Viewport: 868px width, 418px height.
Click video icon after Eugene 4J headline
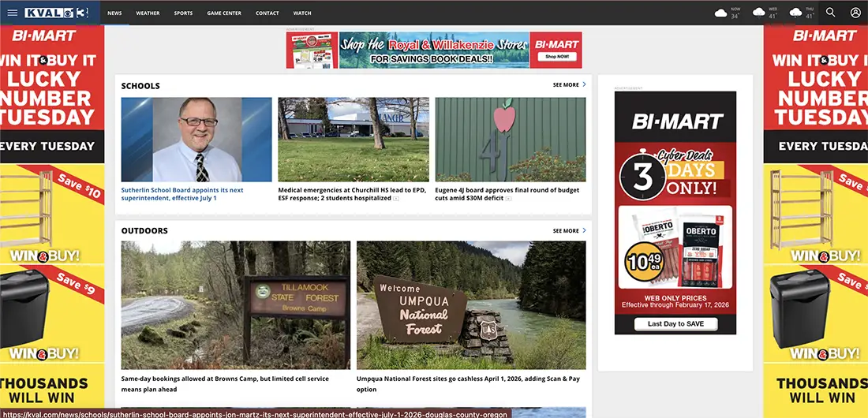[x=508, y=198]
